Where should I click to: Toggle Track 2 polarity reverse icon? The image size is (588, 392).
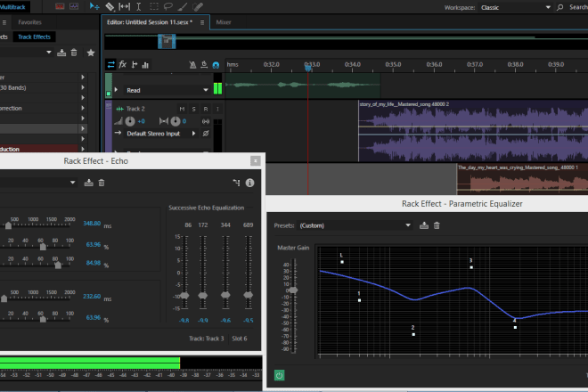[206, 133]
